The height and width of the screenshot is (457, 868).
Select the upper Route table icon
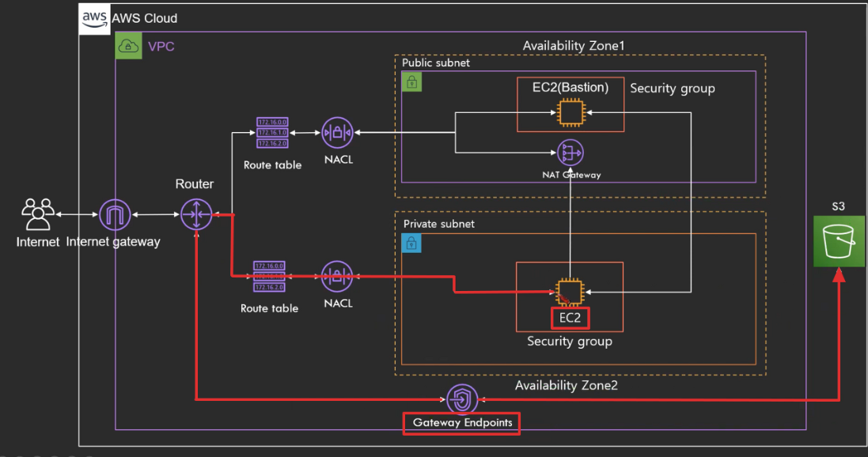coord(272,133)
